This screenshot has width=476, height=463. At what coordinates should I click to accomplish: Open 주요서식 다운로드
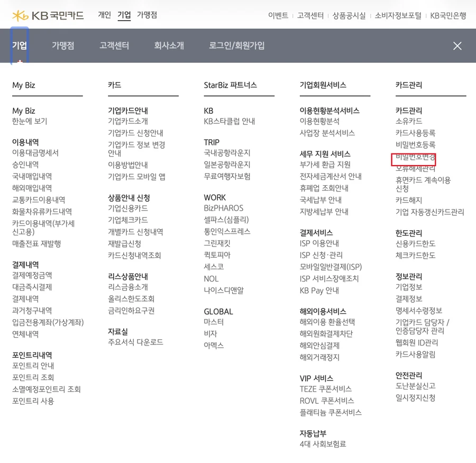[x=135, y=342]
